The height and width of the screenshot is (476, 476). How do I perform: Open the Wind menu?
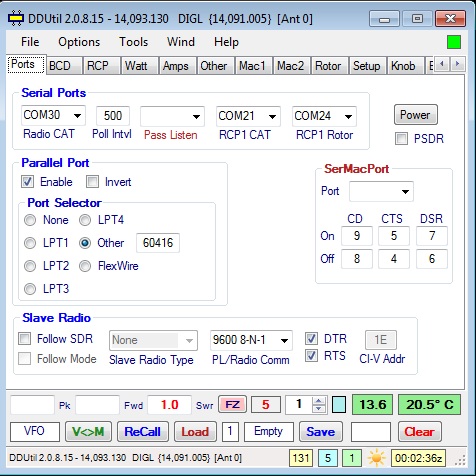coord(181,42)
